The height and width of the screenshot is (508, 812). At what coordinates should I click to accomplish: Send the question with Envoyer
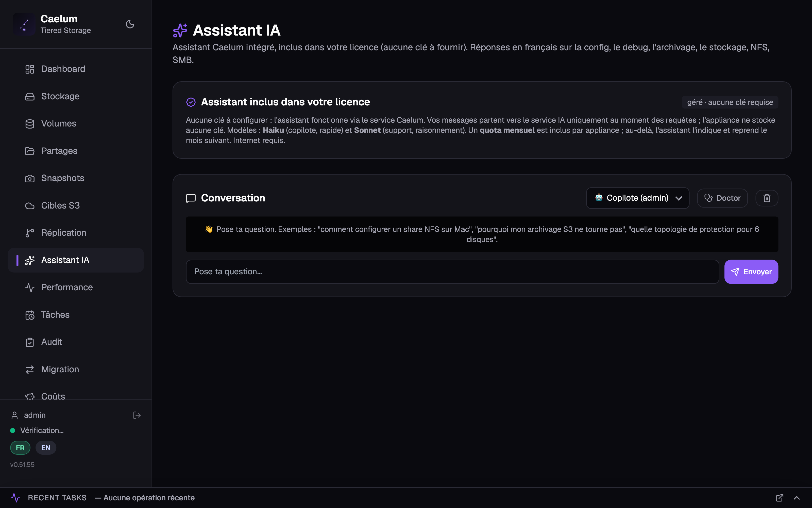tap(751, 272)
